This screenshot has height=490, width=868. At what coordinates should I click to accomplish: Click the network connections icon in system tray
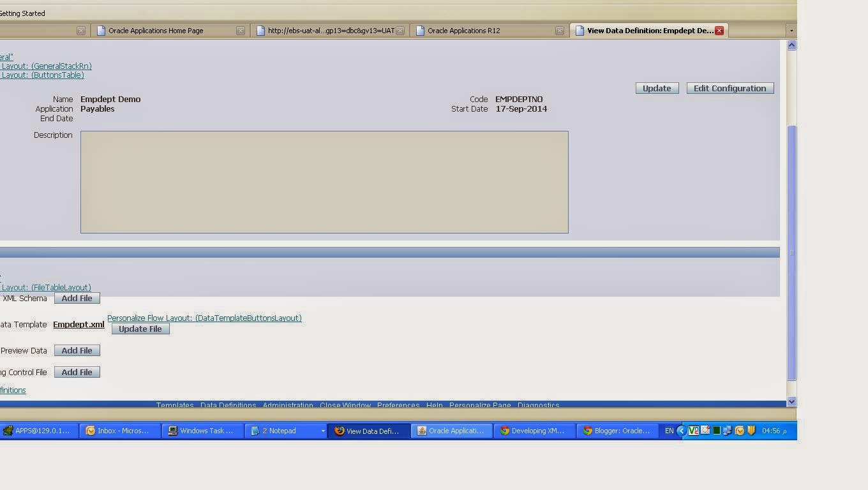(x=728, y=431)
